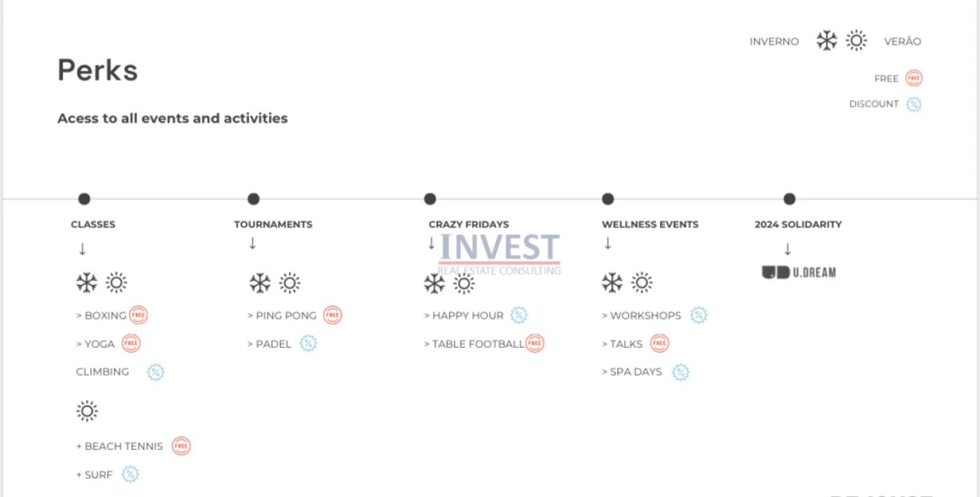The width and height of the screenshot is (980, 497).
Task: Click the down arrow under WELLNESS EVENTS
Action: [608, 244]
